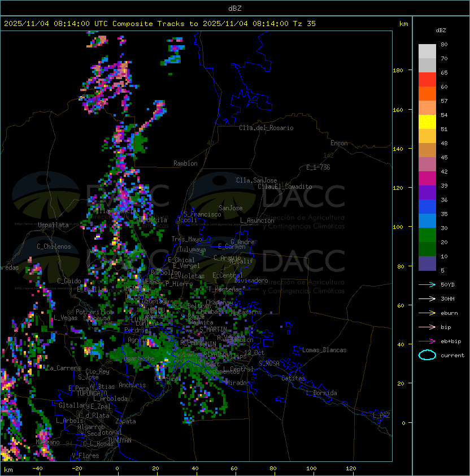This screenshot has width=470, height=476.
Task: Click the Tulumaya map label
Action: coord(193,249)
